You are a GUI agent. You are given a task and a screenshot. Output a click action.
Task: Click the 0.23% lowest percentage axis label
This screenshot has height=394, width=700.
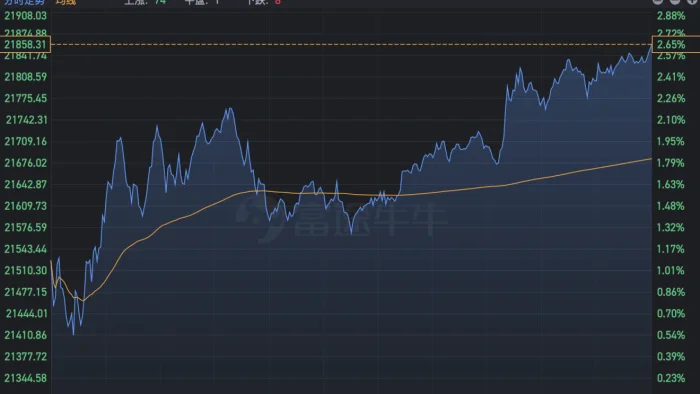tap(671, 378)
